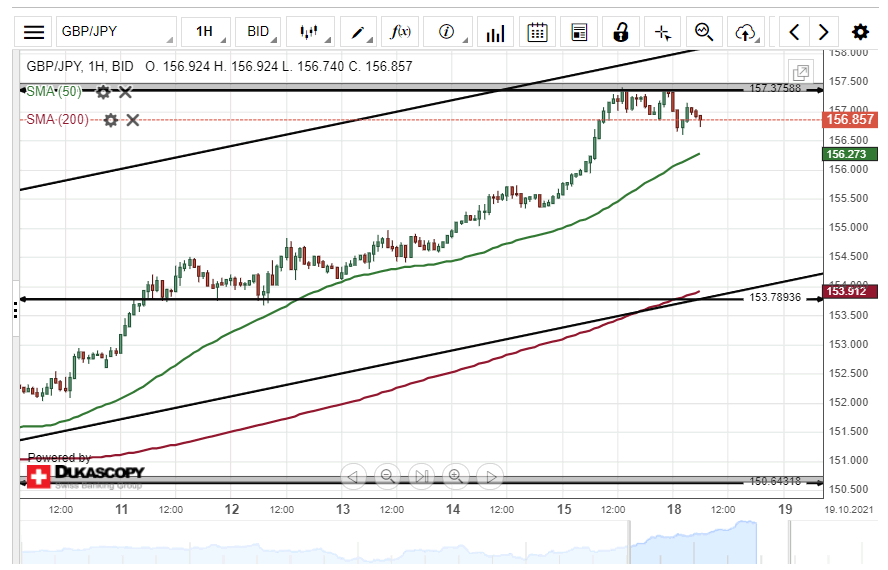
Task: Click the SMA50 value tag 156.273
Action: click(x=849, y=154)
